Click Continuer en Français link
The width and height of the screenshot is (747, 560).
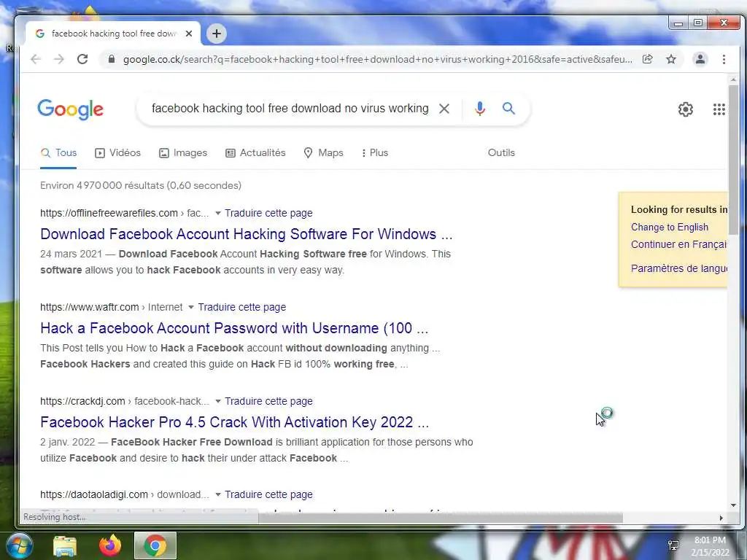click(679, 245)
